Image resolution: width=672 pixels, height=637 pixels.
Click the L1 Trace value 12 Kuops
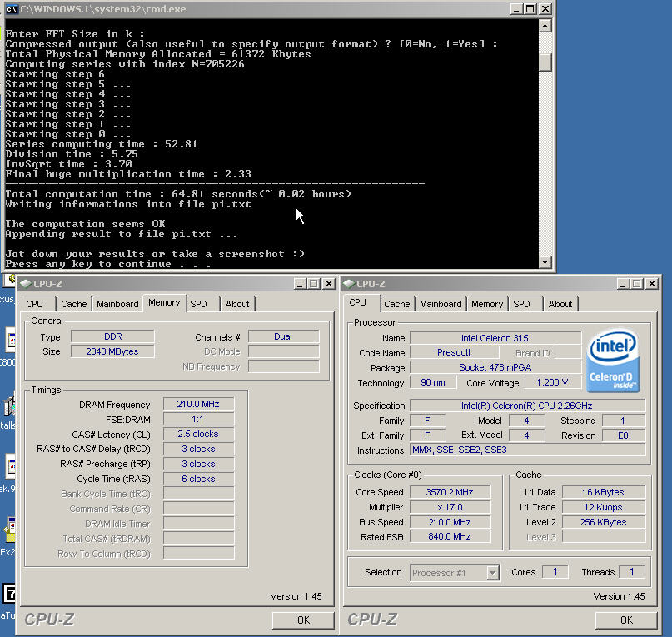tap(604, 508)
